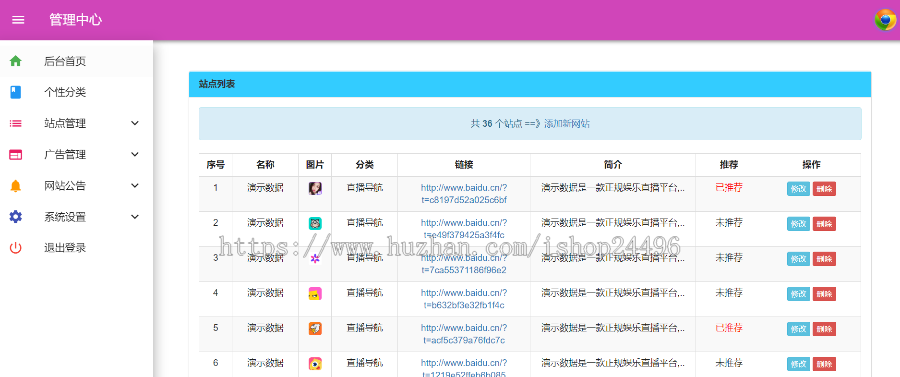Open row 3 site thumbnail image
This screenshot has height=377, width=900.
[315, 258]
